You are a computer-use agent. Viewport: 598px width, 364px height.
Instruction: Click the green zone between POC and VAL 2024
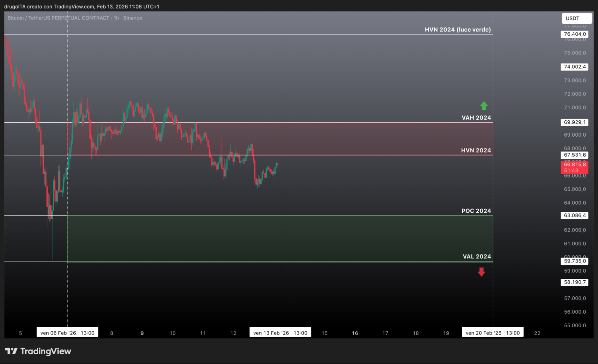[280, 238]
